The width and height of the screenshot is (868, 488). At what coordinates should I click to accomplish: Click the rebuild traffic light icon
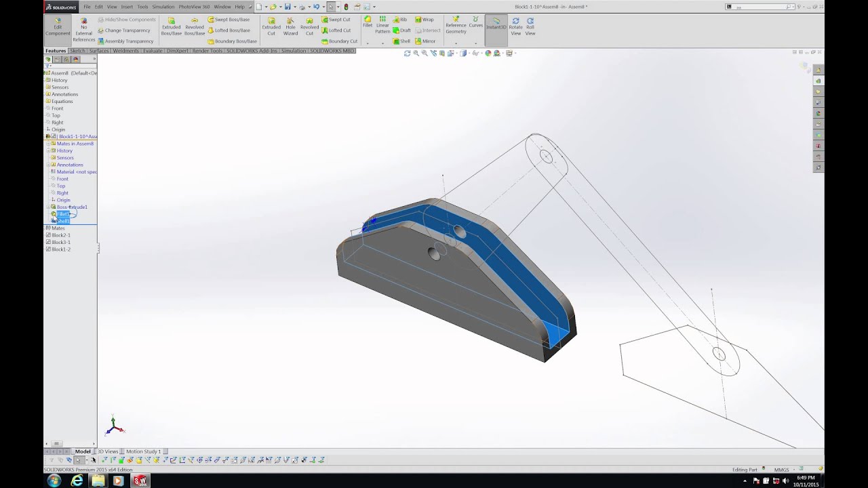point(346,7)
